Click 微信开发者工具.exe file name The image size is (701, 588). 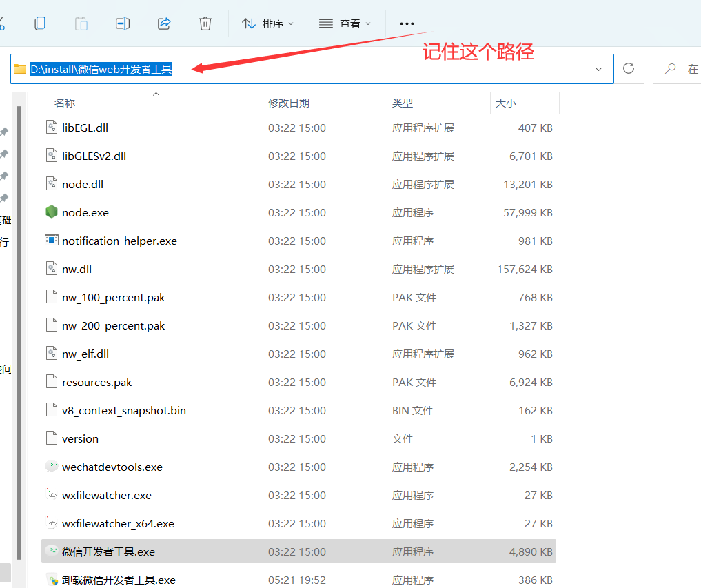[109, 552]
